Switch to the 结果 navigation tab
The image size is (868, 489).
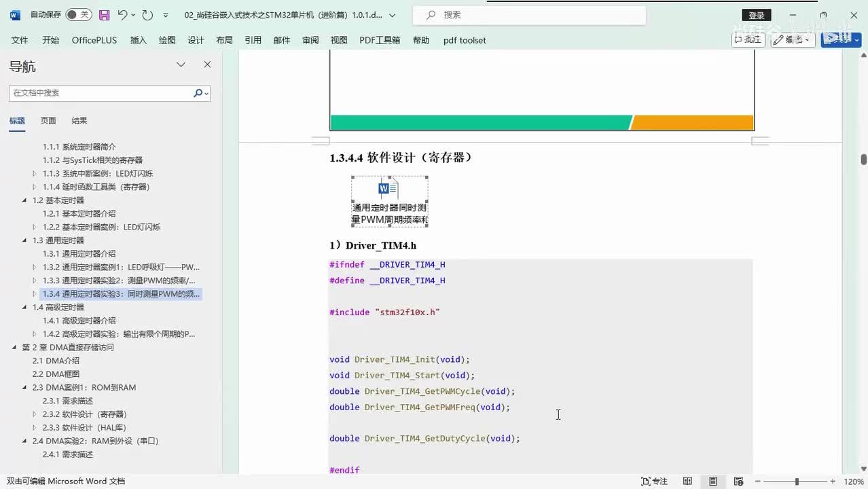pos(79,121)
